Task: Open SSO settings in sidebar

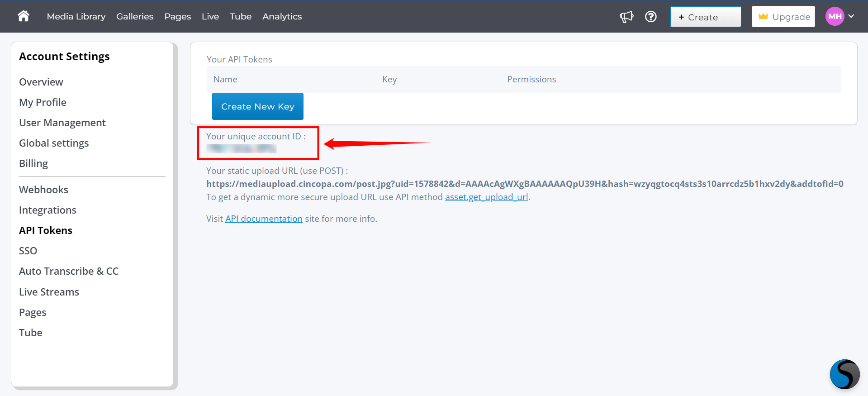Action: pos(28,251)
